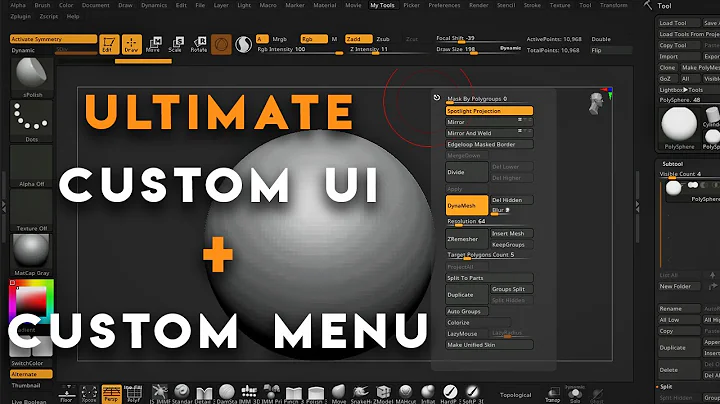This screenshot has height=404, width=720.
Task: Open the Transform menu
Action: pyautogui.click(x=613, y=5)
